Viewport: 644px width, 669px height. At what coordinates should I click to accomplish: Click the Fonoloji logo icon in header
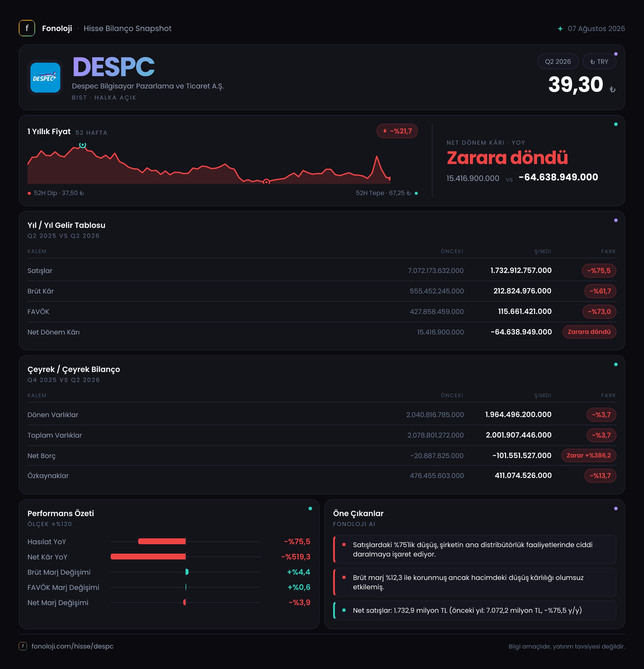pyautogui.click(x=27, y=28)
